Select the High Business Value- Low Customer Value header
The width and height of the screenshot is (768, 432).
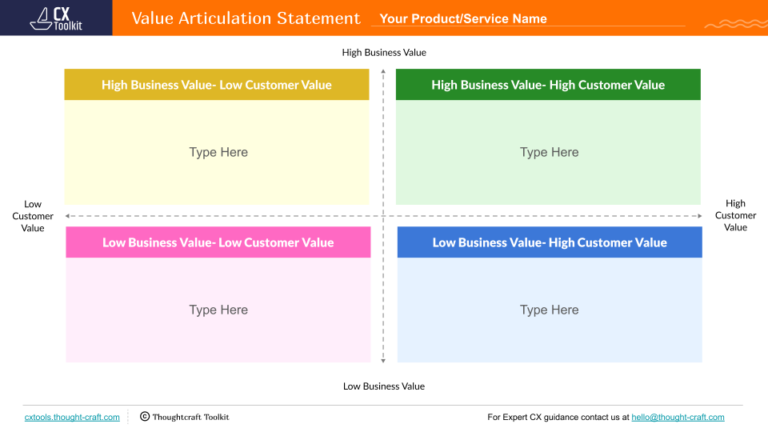click(x=216, y=85)
